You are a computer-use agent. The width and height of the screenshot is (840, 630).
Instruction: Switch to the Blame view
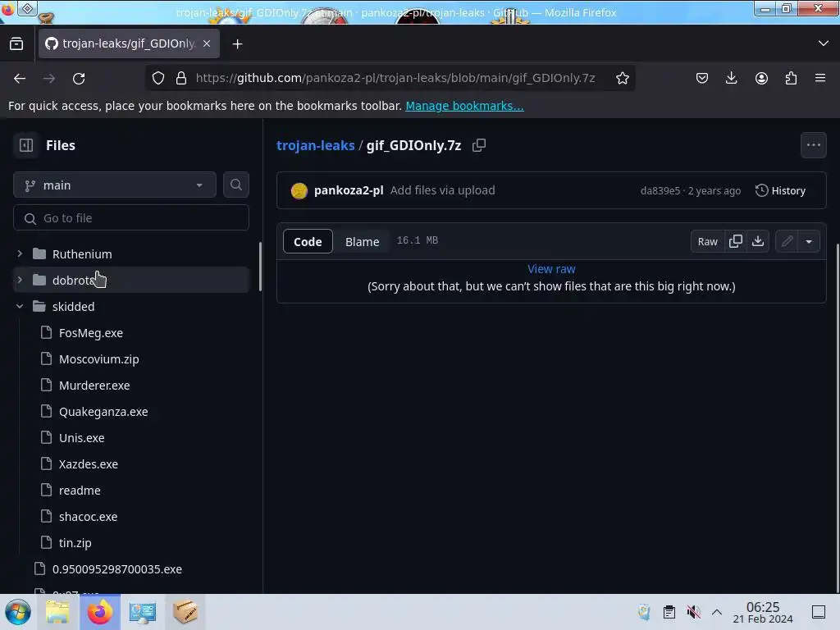point(362,241)
